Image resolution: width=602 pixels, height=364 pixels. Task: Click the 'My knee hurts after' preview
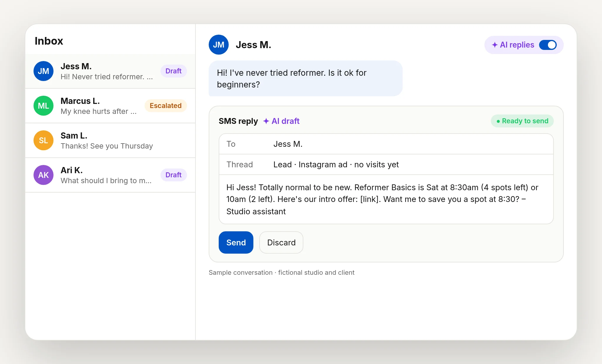pyautogui.click(x=98, y=111)
